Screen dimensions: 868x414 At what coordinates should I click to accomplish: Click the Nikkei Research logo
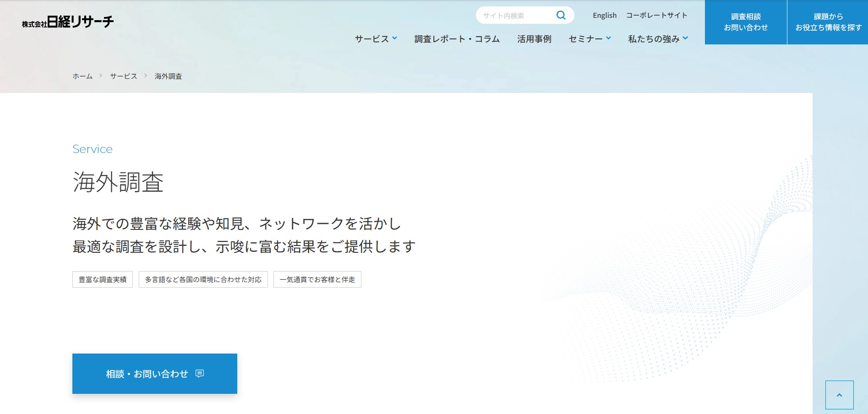(x=68, y=22)
